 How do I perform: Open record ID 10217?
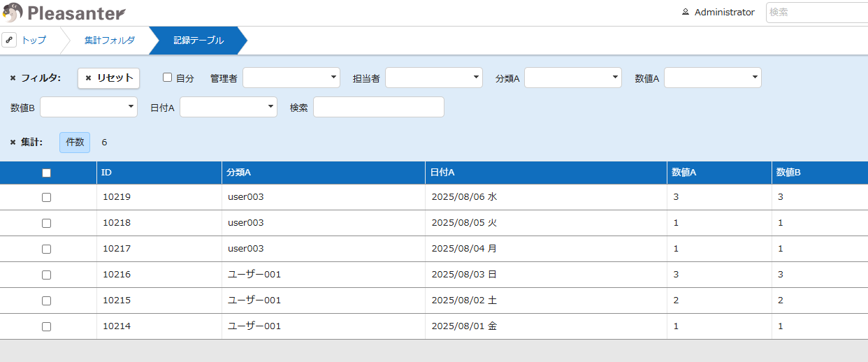117,249
